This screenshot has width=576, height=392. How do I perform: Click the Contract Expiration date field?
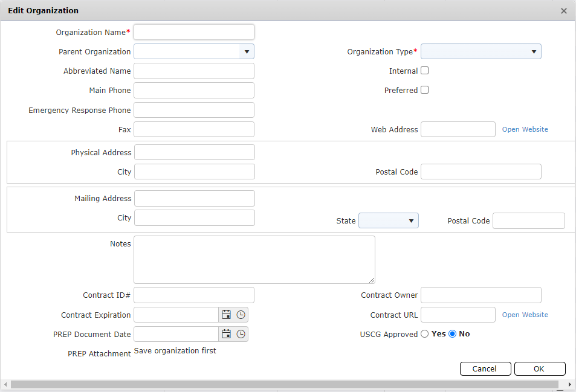point(176,315)
